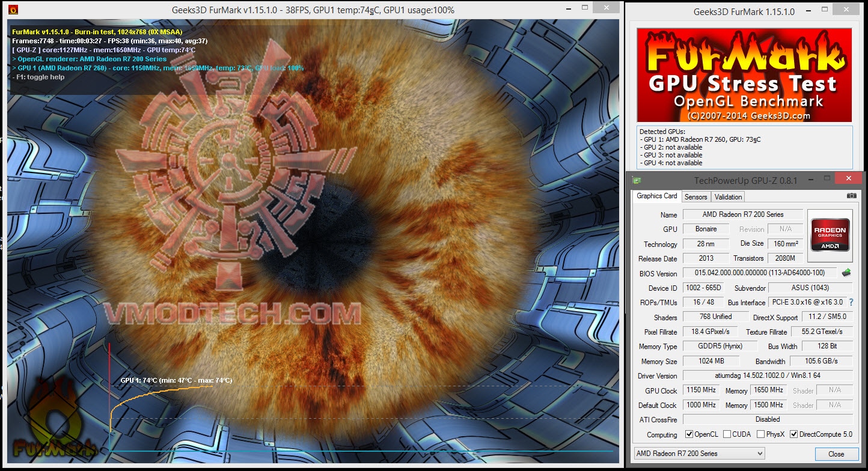This screenshot has height=471, width=868.
Task: Click the camera screenshot icon in GPU-Z
Action: 852,195
